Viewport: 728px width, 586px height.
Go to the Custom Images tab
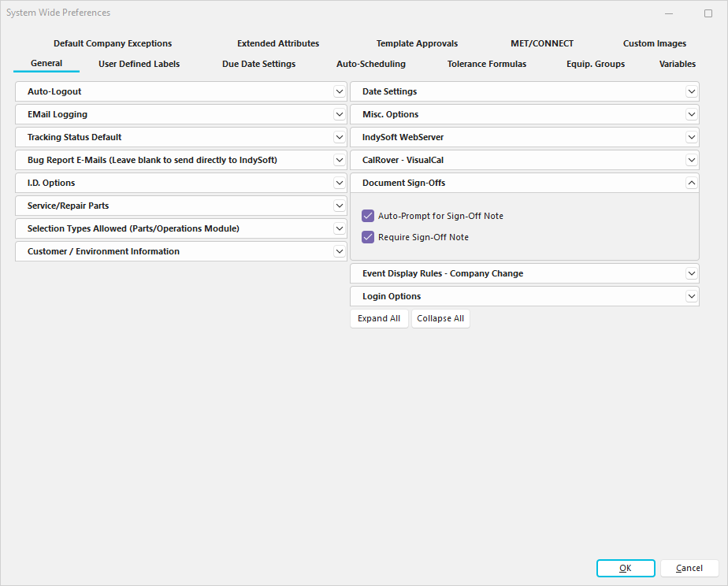tap(654, 43)
